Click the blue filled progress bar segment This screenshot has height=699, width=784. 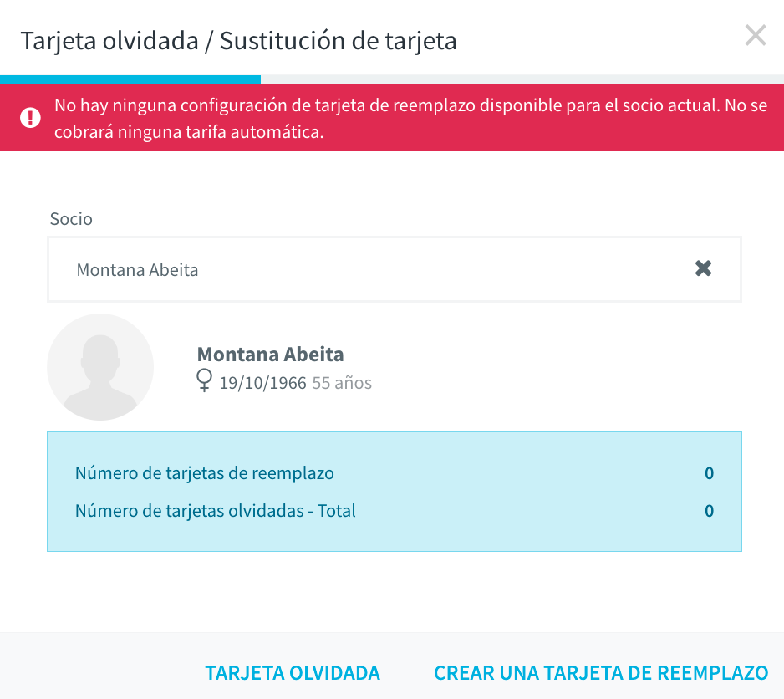(130, 79)
